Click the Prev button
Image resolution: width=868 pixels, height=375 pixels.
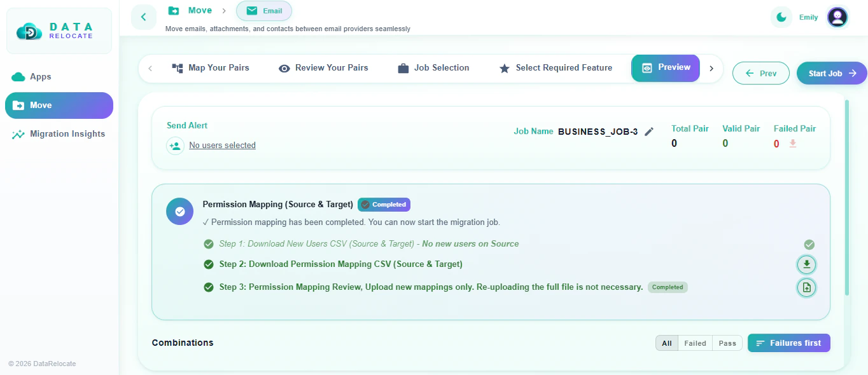761,74
